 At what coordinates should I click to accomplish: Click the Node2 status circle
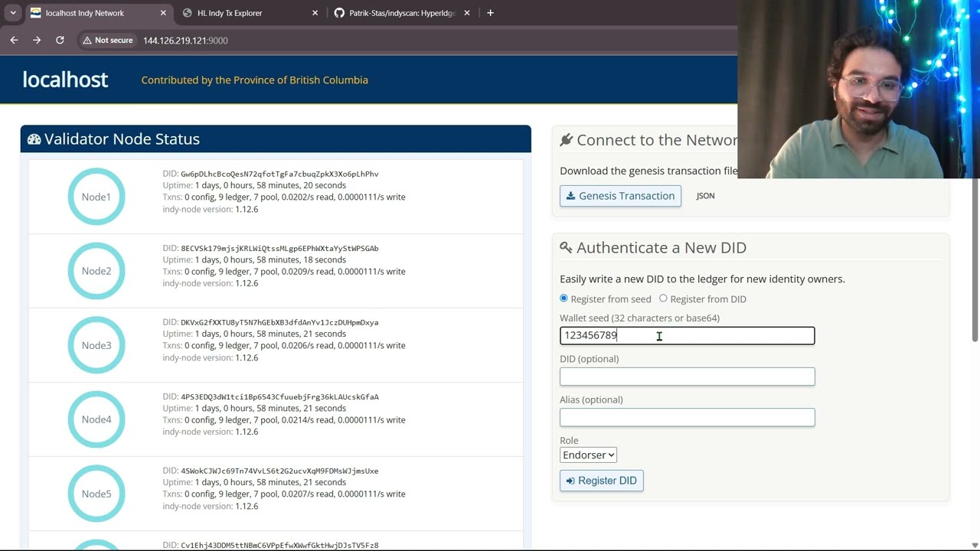[96, 271]
